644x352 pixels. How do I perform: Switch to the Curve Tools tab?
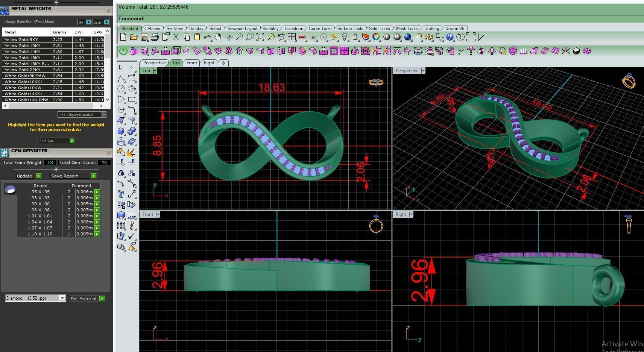tap(320, 29)
